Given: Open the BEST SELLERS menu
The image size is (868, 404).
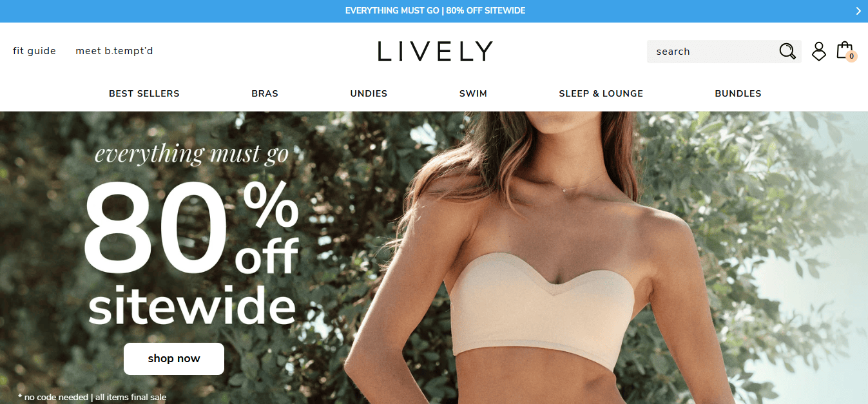Looking at the screenshot, I should coord(144,93).
